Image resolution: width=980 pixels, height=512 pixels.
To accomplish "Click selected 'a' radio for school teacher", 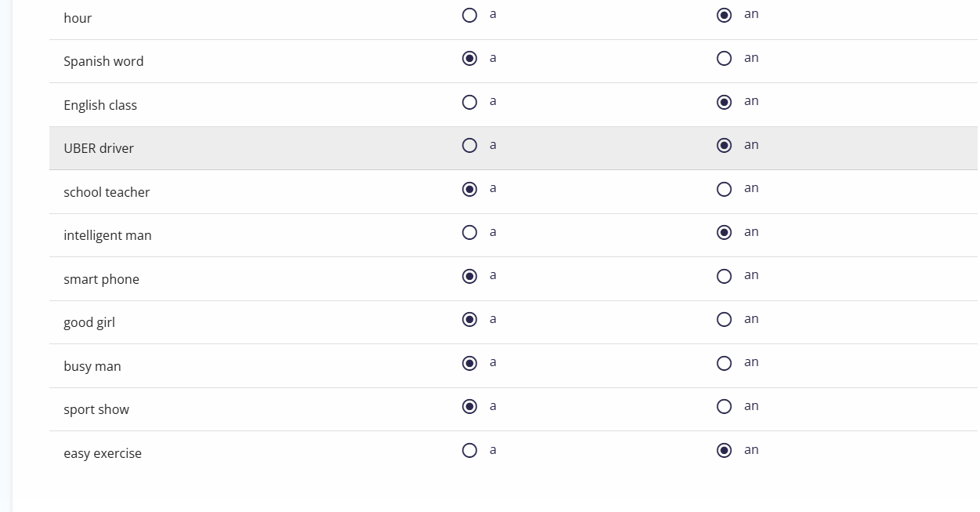I will (x=469, y=189).
